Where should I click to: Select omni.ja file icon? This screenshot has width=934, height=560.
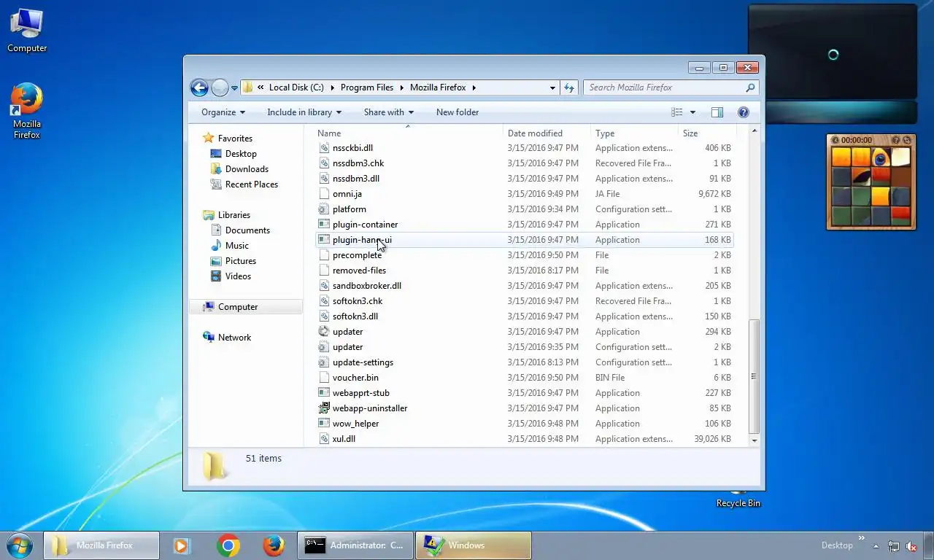(x=324, y=194)
